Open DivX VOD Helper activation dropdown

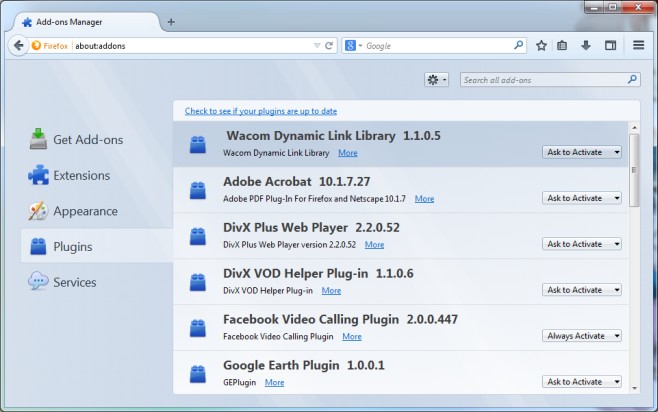582,290
